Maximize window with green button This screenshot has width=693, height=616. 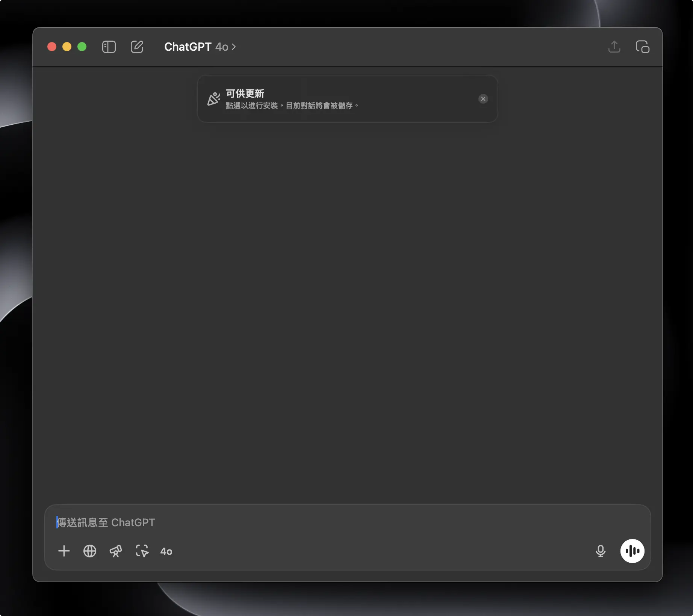click(x=82, y=47)
